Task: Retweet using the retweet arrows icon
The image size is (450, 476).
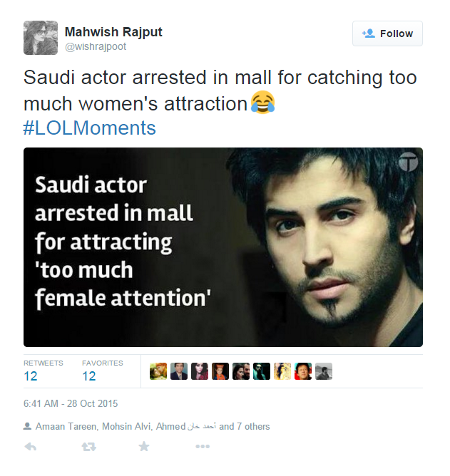Action: point(88,447)
